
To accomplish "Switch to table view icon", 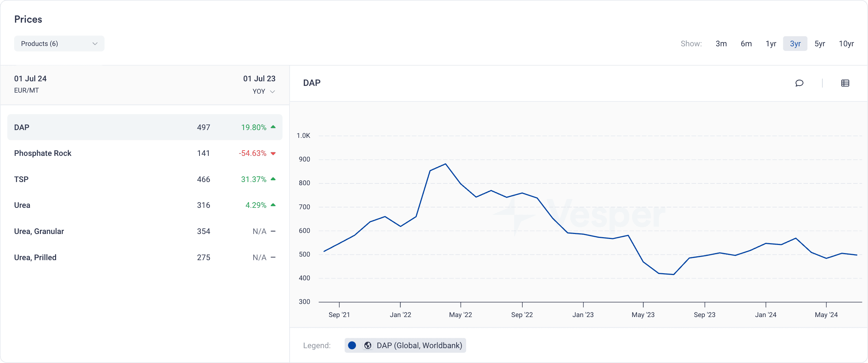I will pyautogui.click(x=845, y=83).
